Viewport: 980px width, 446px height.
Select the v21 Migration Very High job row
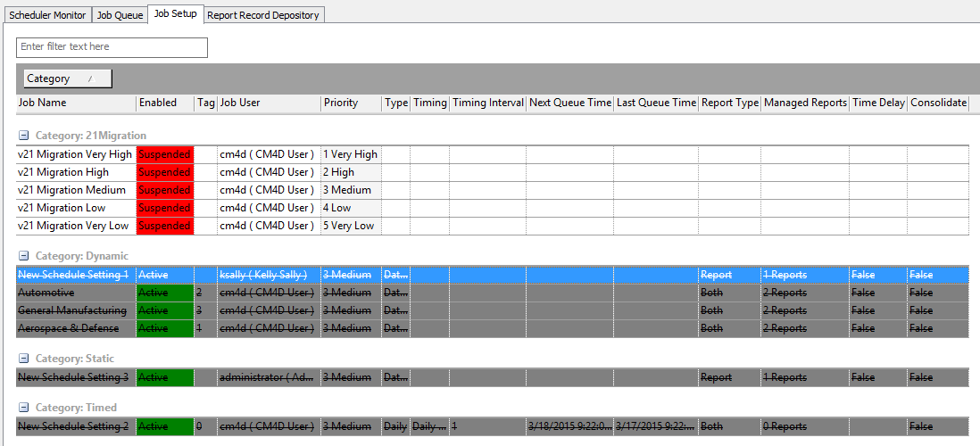[75, 154]
